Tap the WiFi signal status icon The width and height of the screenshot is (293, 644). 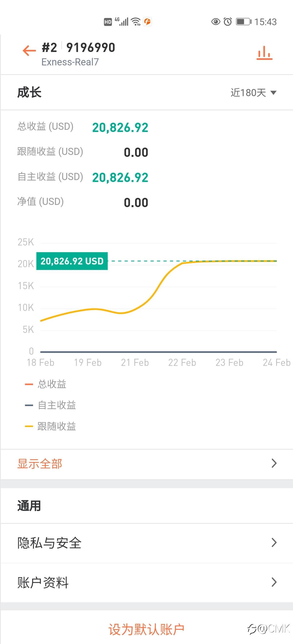click(x=136, y=22)
